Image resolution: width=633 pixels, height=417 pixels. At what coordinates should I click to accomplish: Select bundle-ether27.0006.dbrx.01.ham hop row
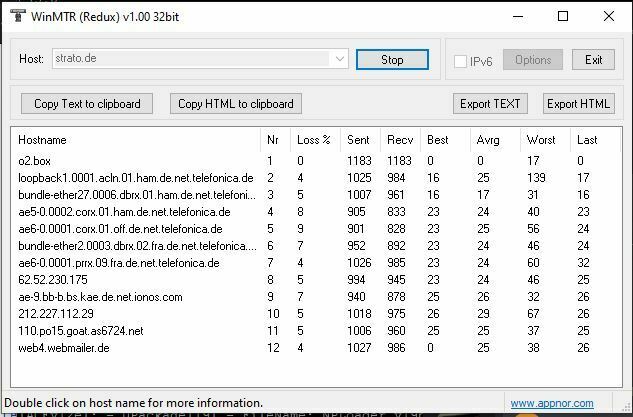pyautogui.click(x=316, y=195)
